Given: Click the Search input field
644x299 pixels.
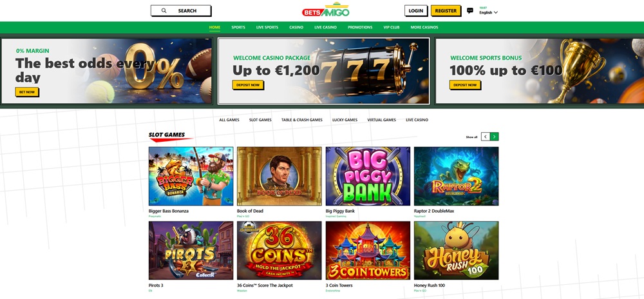Looking at the screenshot, I should tap(181, 11).
